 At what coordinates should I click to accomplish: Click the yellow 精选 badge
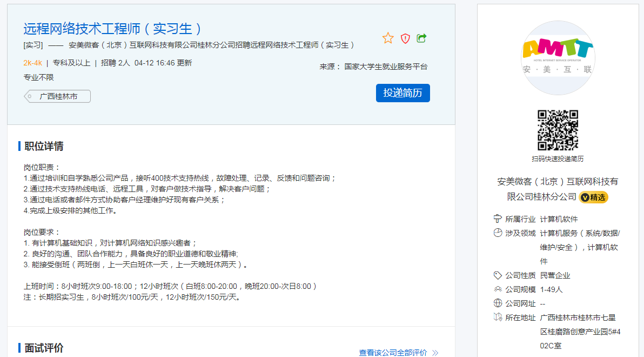click(x=593, y=197)
